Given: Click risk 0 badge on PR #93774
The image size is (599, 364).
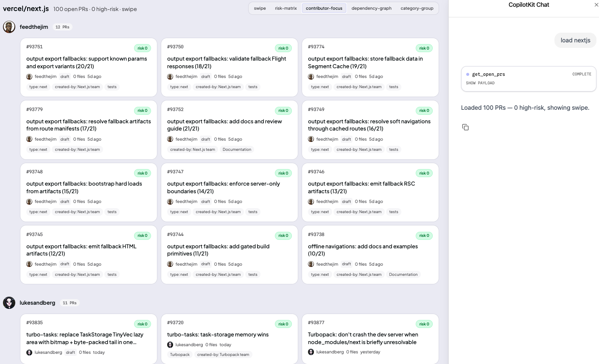Looking at the screenshot, I should pos(424,48).
